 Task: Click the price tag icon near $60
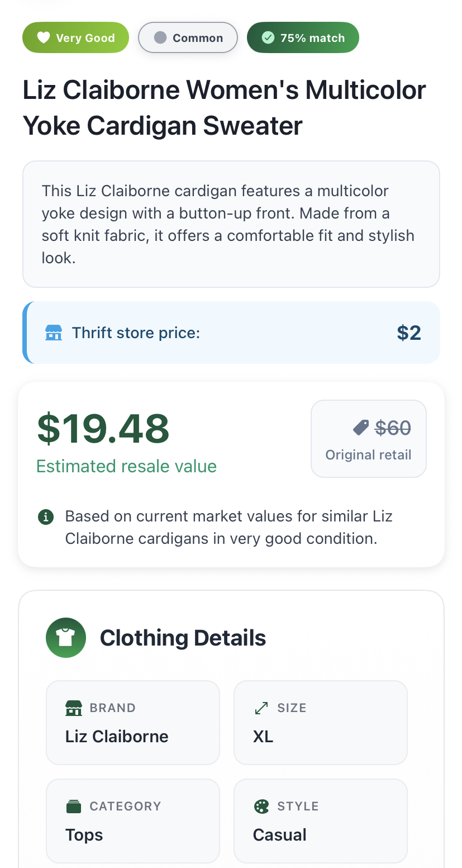pos(361,428)
